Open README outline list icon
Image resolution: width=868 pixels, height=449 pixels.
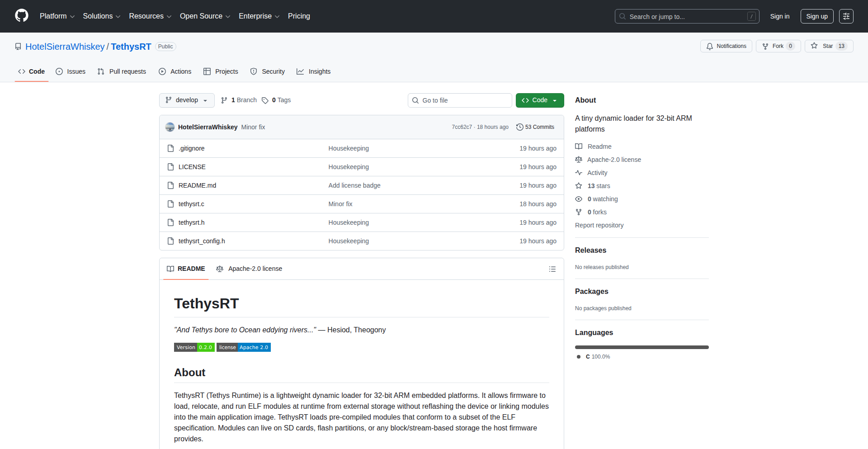(552, 269)
